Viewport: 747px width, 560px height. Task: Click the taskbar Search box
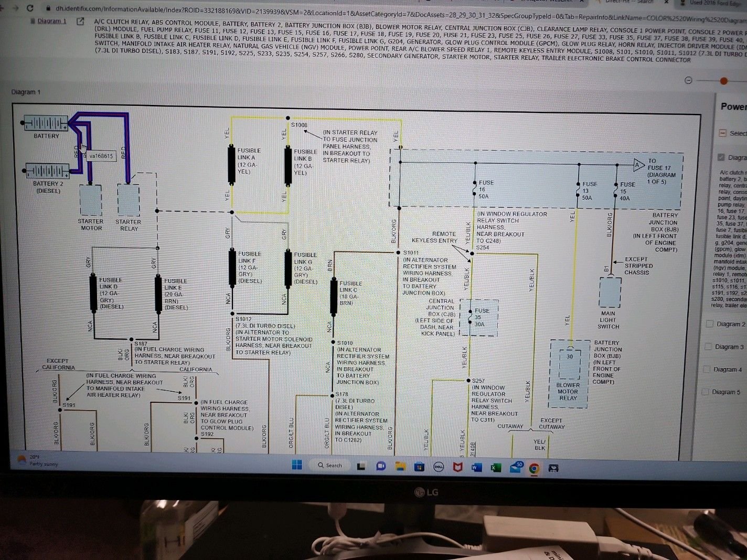(x=330, y=465)
